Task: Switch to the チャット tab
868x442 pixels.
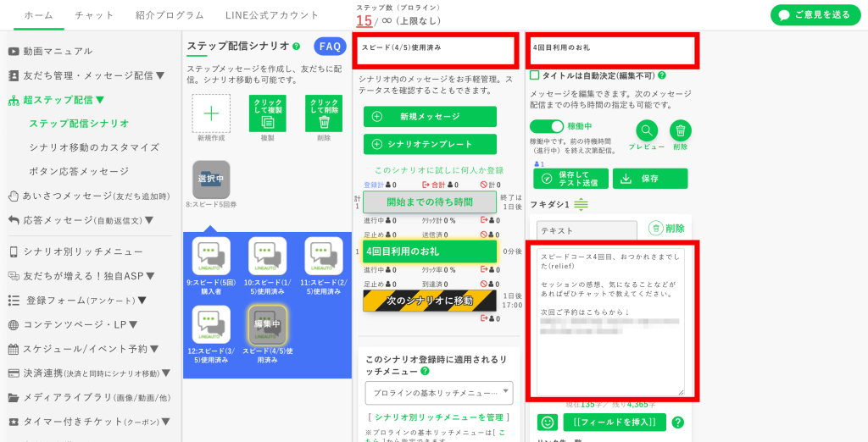Action: (x=94, y=15)
